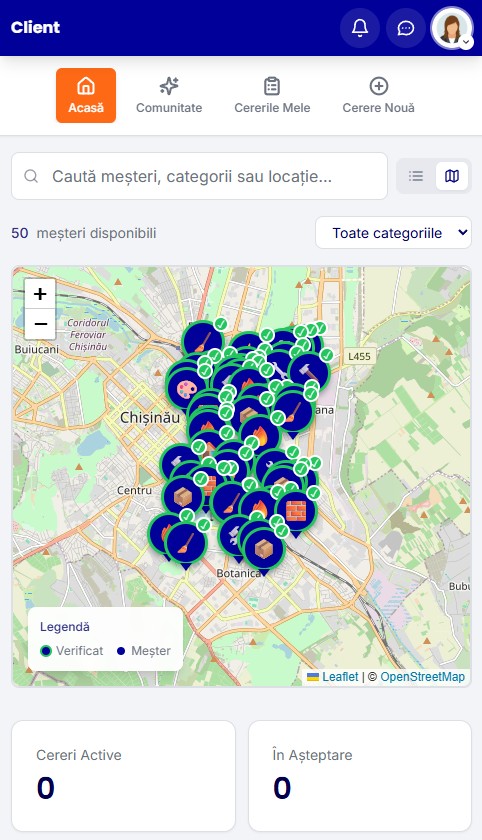Select the fully visible brick wall marker
Image resolution: width=482 pixels, height=840 pixels.
point(296,511)
